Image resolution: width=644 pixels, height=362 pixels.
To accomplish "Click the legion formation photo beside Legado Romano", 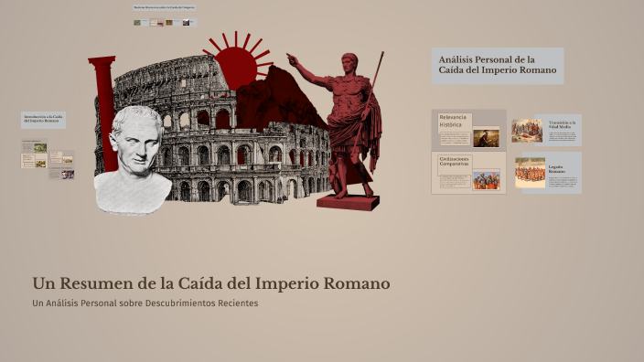I will click(531, 173).
